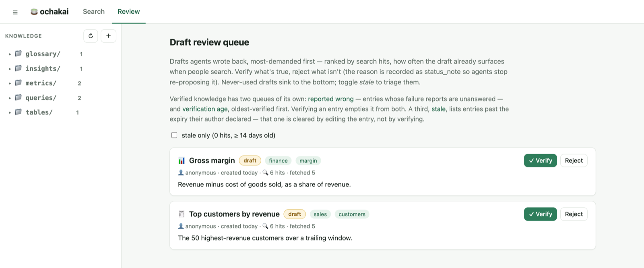Click the magnifier hits icon on Gross margin
This screenshot has height=268, width=644.
pos(265,173)
